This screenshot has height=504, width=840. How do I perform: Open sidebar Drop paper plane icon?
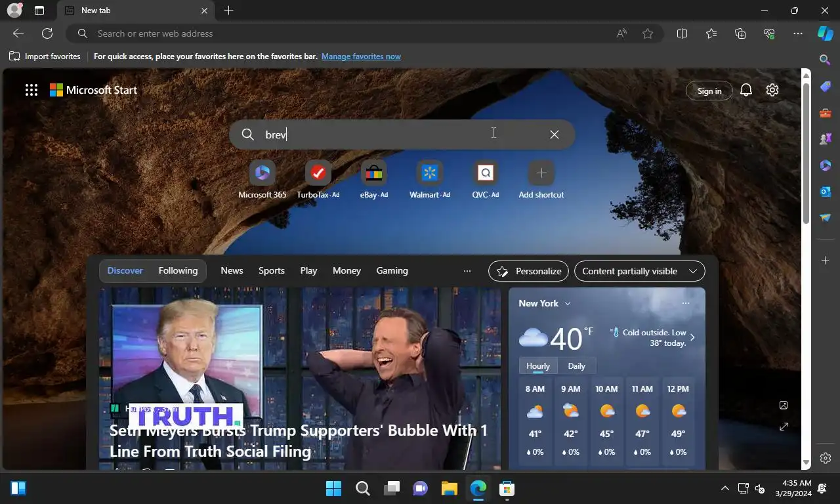[x=826, y=218]
